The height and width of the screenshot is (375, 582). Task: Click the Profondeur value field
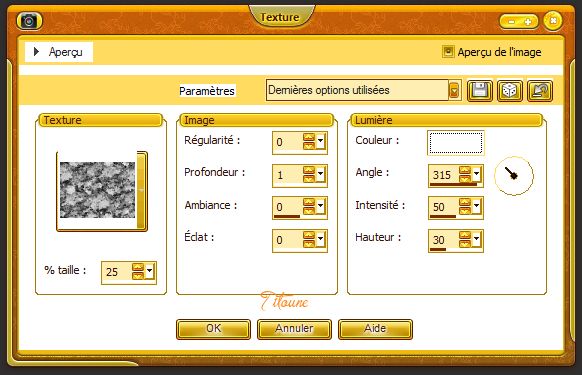click(287, 175)
